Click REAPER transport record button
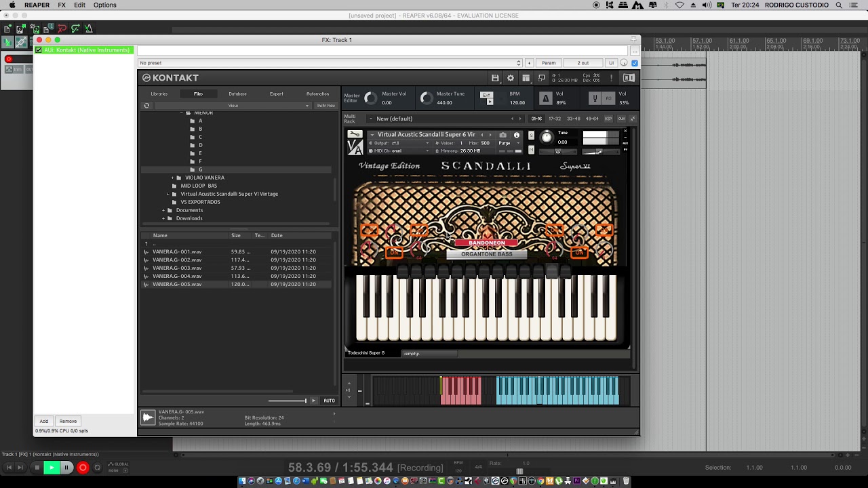The height and width of the screenshot is (488, 868). point(83,467)
